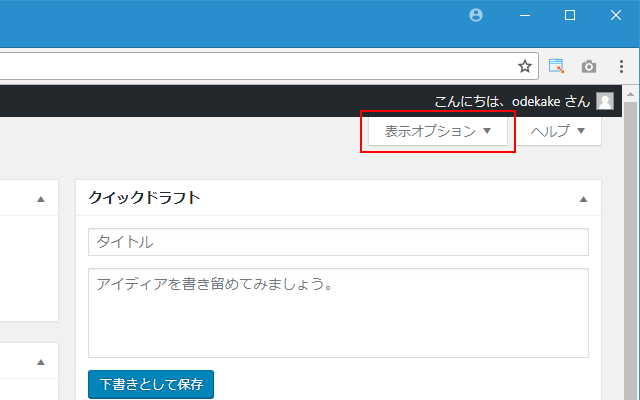Click the 下書きとして保存 button
Screen dimensions: 640x400
(x=151, y=384)
